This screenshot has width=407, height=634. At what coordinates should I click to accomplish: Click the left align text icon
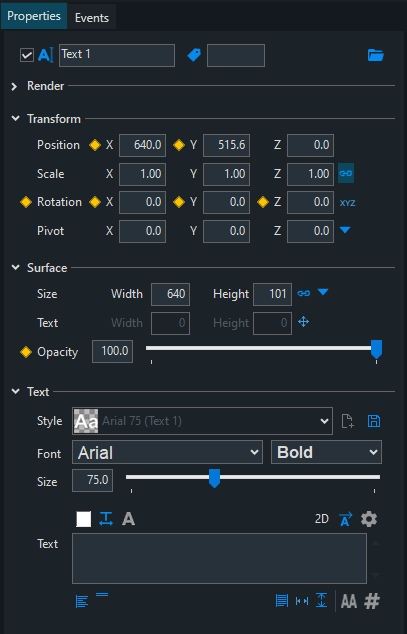(82, 601)
